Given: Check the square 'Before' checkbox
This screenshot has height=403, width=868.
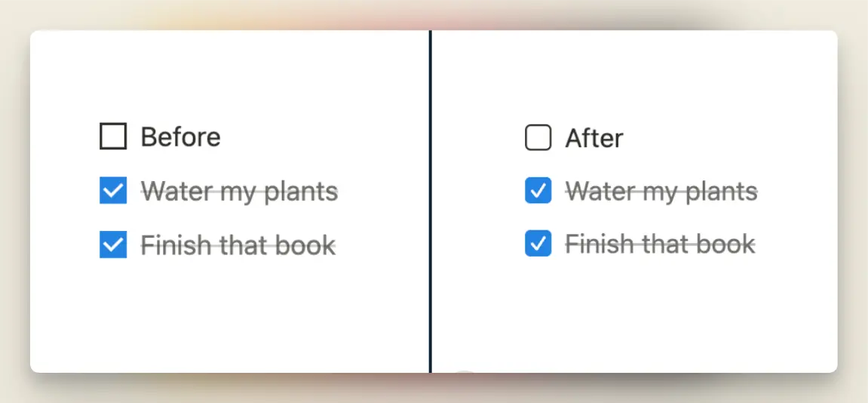Looking at the screenshot, I should (x=113, y=137).
